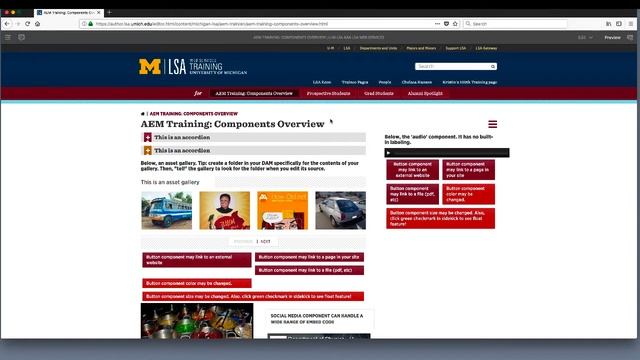Screen dimensions: 640x360
Task: Click the wide 'size may be changed' button below the gallery
Action: (253, 296)
